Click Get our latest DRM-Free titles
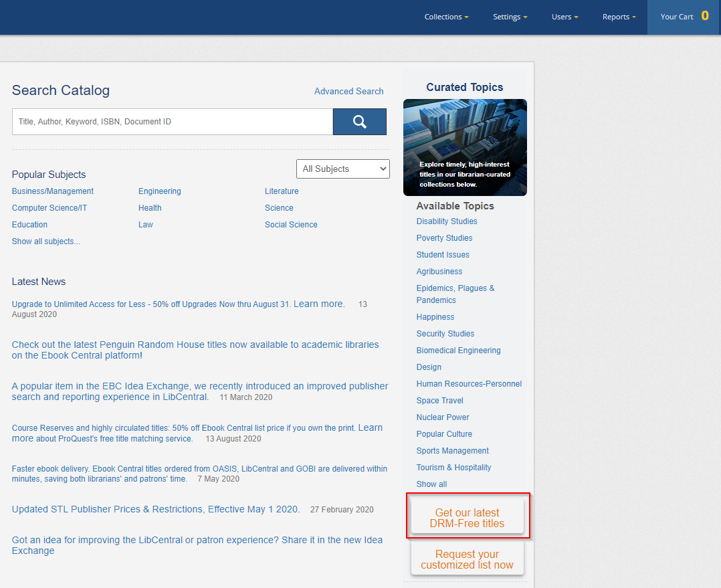The width and height of the screenshot is (721, 588). coord(468,514)
